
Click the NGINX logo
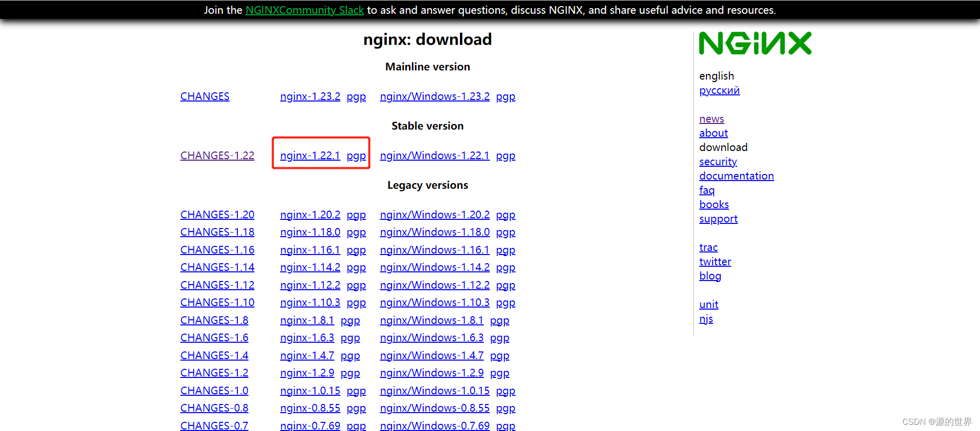point(755,43)
